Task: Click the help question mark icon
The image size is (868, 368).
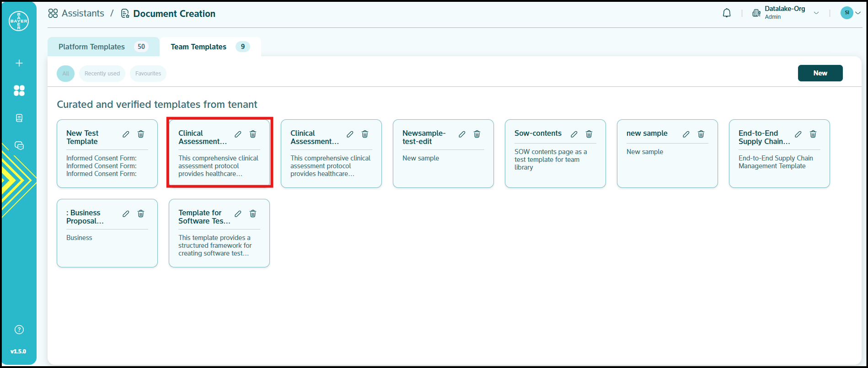Action: 19,330
